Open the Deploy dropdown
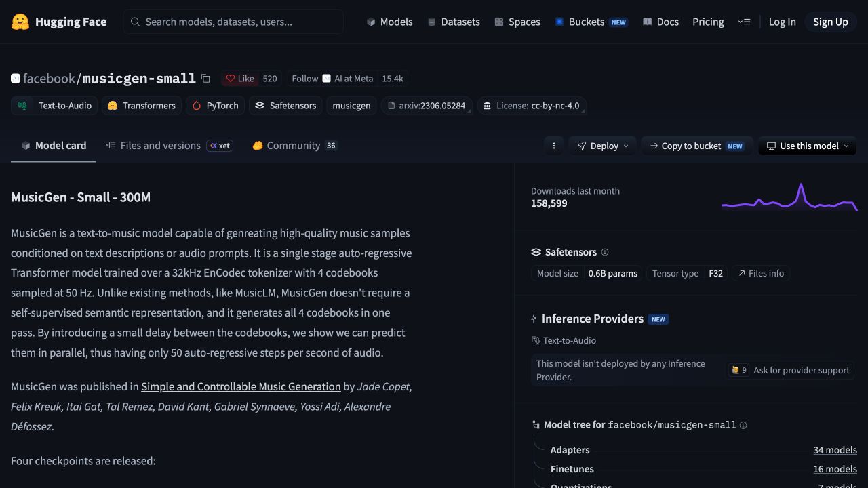This screenshot has height=488, width=868. pos(603,146)
